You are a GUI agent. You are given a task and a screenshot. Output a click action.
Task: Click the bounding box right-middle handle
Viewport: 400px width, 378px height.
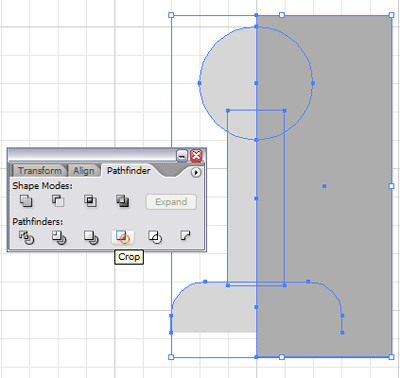click(391, 186)
